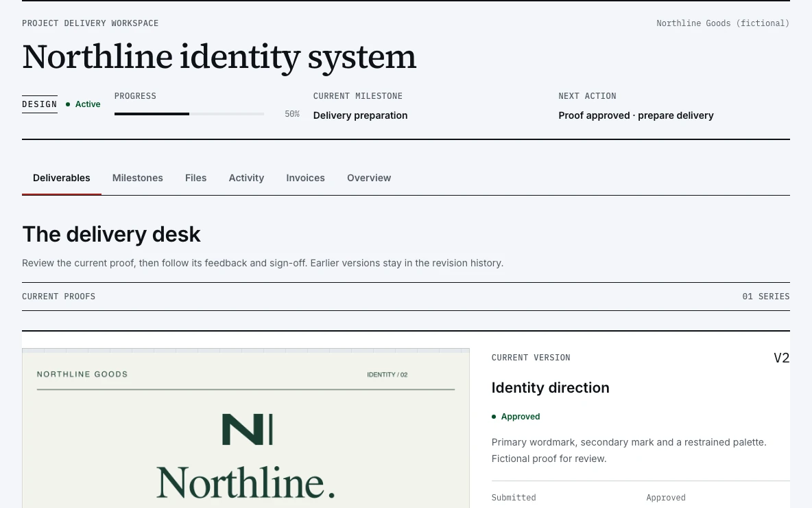The height and width of the screenshot is (508, 812).
Task: Select the Overview tab
Action: (369, 178)
